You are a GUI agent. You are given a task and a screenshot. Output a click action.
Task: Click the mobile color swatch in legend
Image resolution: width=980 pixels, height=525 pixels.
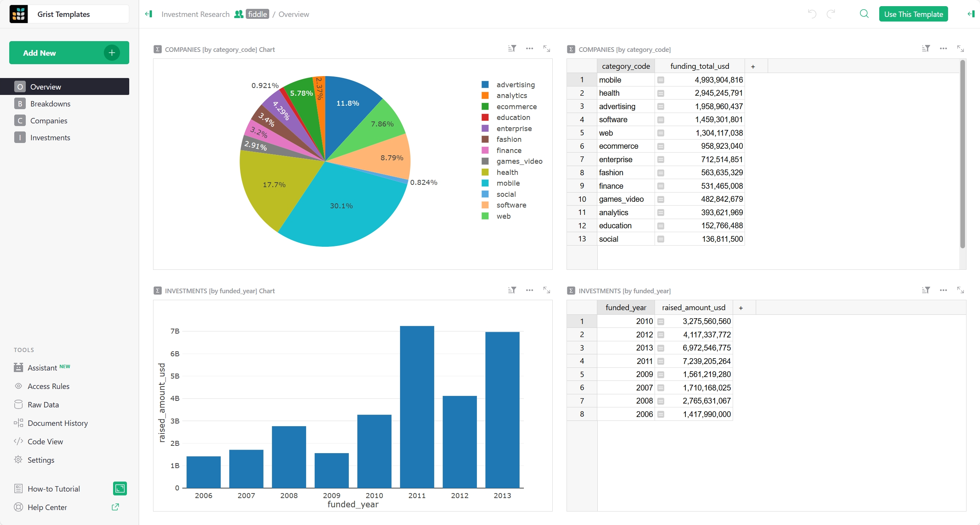[485, 183]
